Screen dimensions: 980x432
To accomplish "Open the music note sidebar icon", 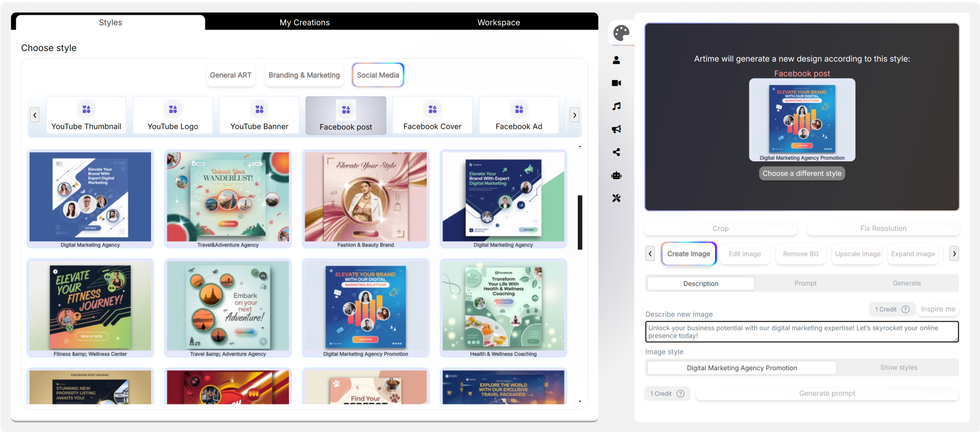I will [x=617, y=106].
